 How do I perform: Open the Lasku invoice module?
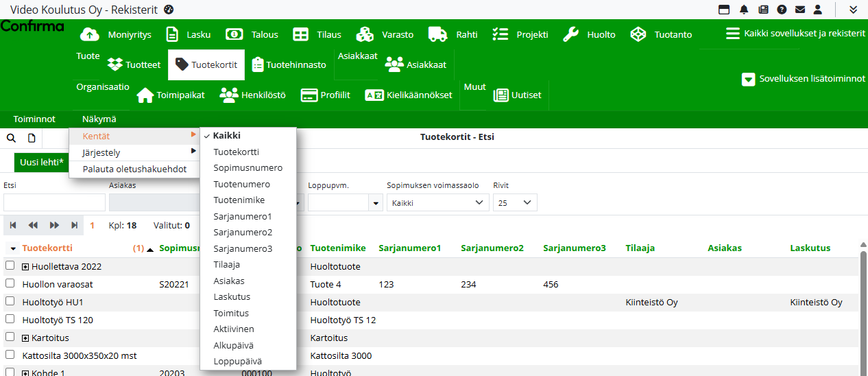coord(189,34)
